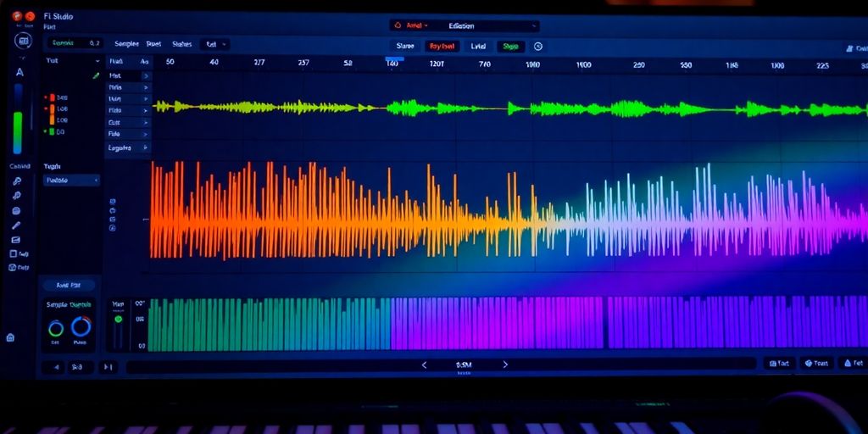This screenshot has height=434, width=868.
Task: Click the person icon at top right edge
Action: point(849,48)
